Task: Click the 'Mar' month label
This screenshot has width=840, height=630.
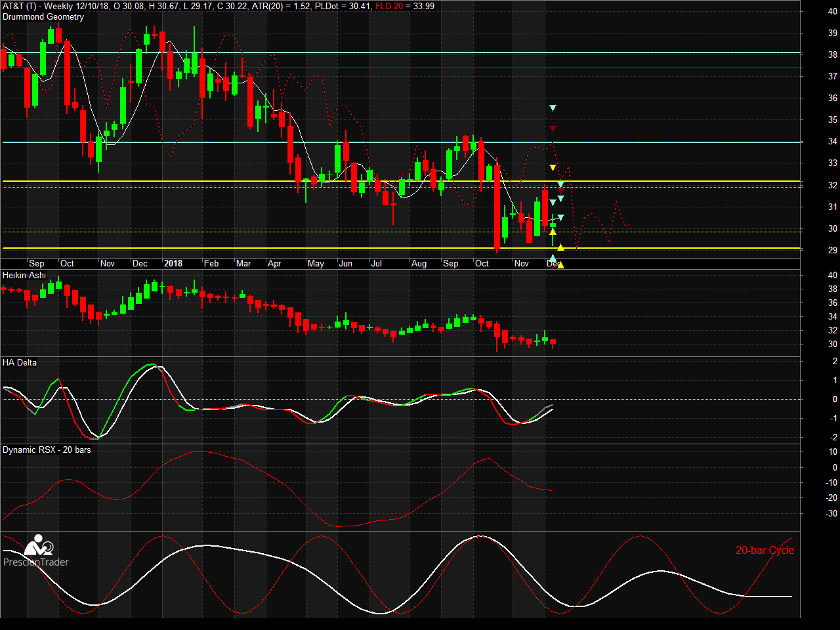Action: (x=243, y=263)
